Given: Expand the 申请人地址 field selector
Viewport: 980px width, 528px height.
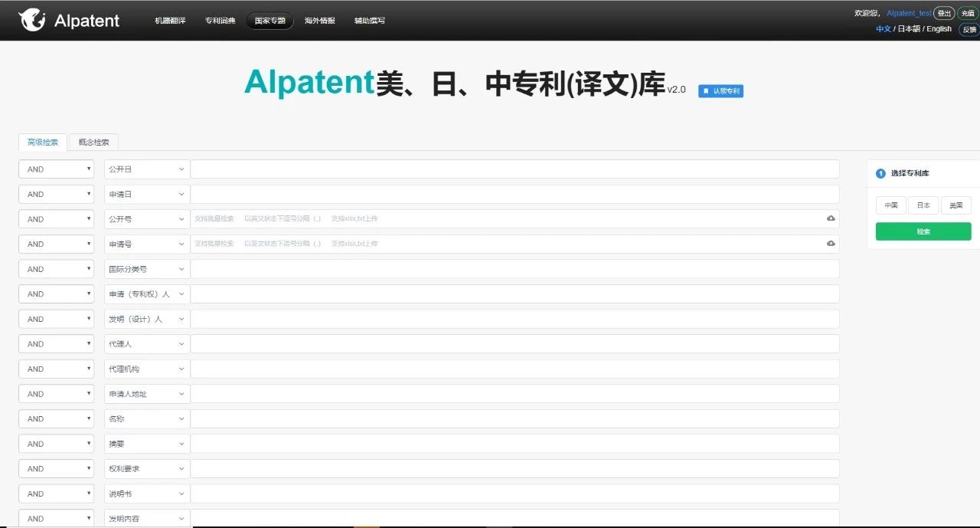Looking at the screenshot, I should click(x=147, y=394).
